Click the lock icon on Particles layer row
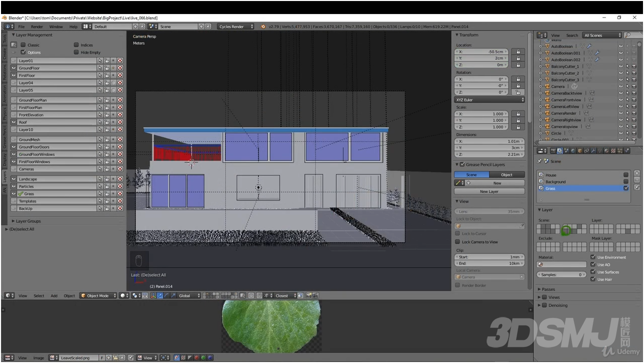The width and height of the screenshot is (644, 363). pos(107,187)
